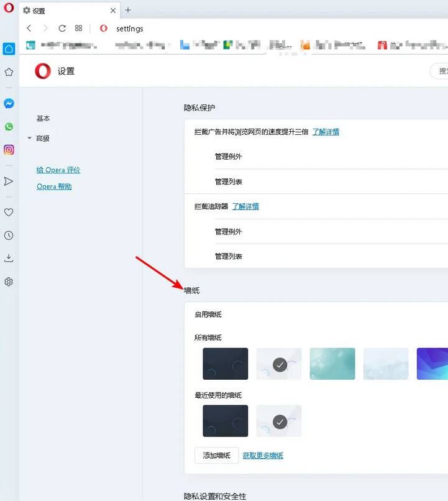The height and width of the screenshot is (501, 448).
Task: Click the Opera logo beside 设置 heading
Action: pos(43,71)
